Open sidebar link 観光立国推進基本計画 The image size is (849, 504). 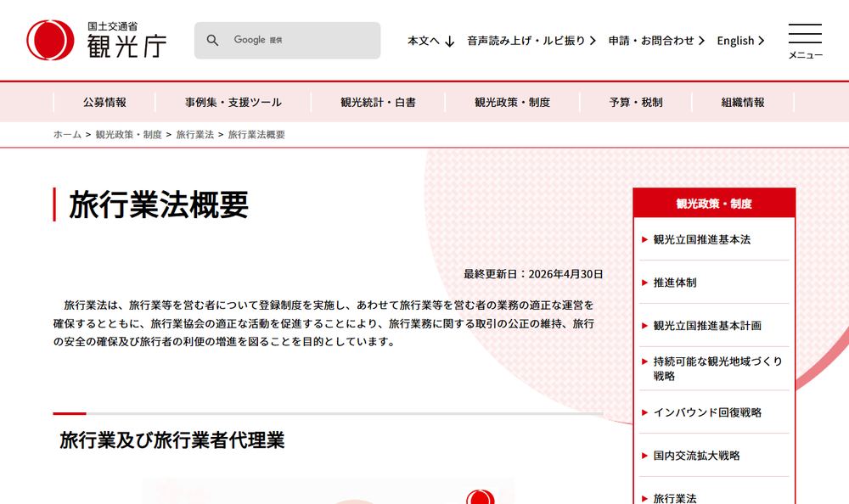click(707, 326)
